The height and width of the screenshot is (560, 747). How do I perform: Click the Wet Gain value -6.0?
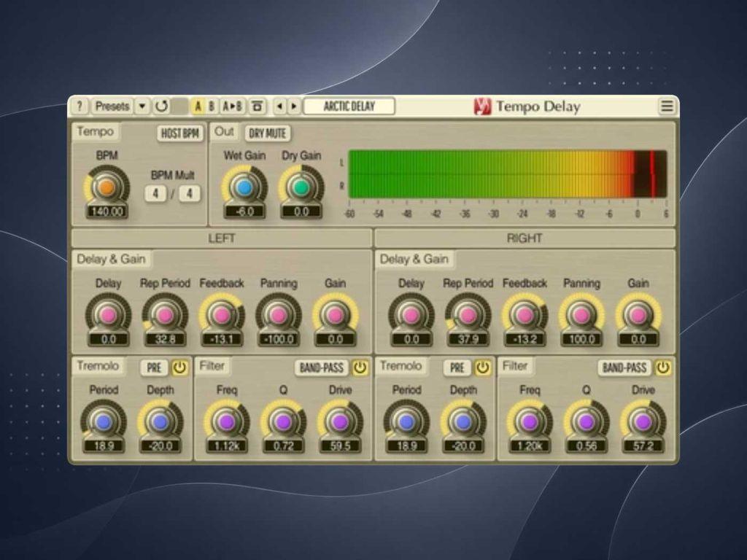[244, 211]
